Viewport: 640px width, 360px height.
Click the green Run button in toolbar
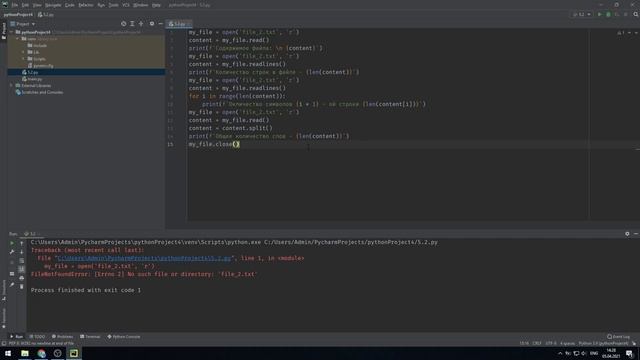pyautogui.click(x=600, y=14)
